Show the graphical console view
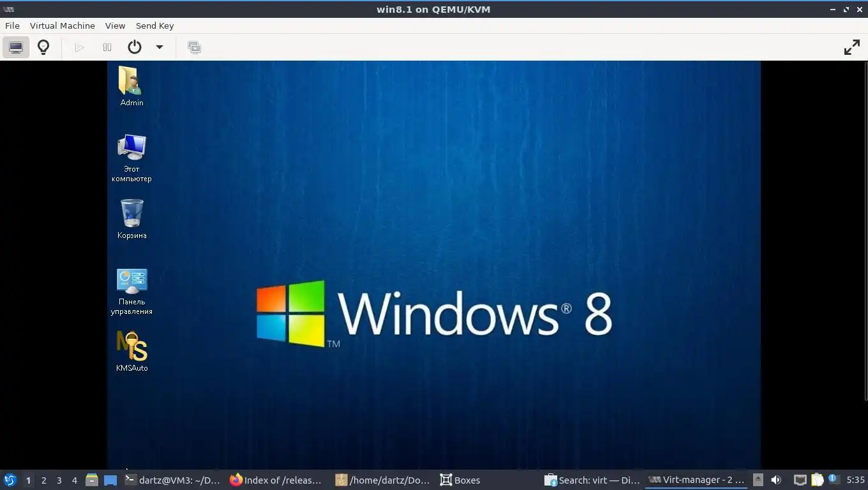Image resolution: width=868 pixels, height=490 pixels. pyautogui.click(x=16, y=47)
